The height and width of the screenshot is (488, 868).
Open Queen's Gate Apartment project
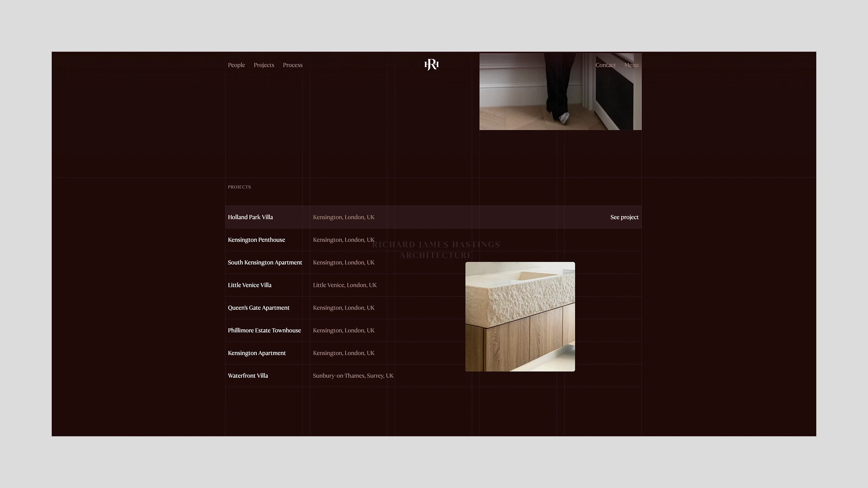click(x=259, y=308)
